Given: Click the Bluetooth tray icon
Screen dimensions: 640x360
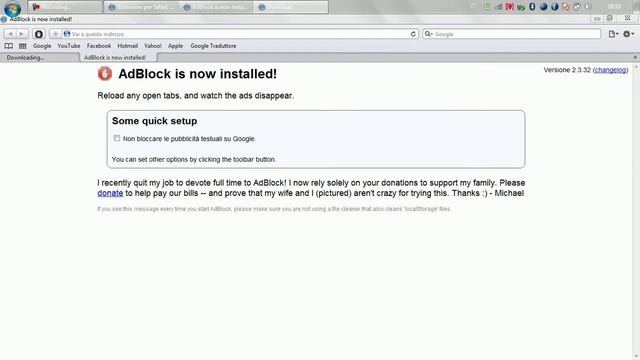Looking at the screenshot, I should (532, 7).
